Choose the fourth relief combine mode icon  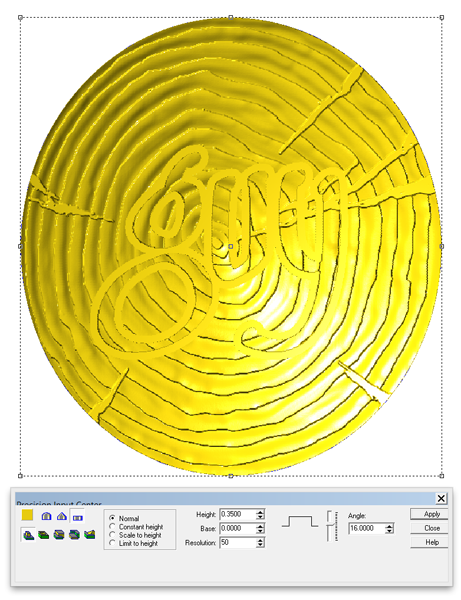[x=74, y=534]
